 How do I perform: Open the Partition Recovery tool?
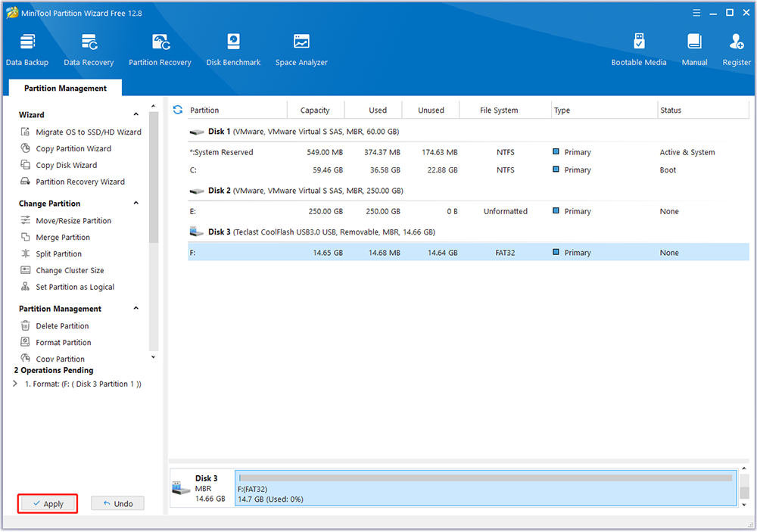[x=160, y=50]
